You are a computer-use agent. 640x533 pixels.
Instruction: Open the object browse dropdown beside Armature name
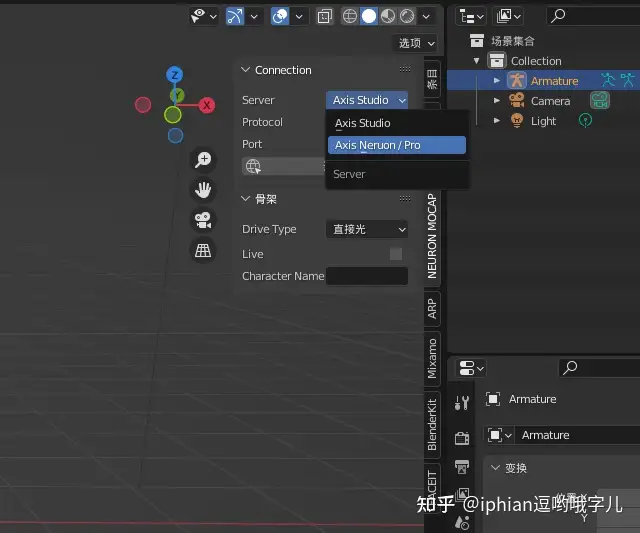500,435
